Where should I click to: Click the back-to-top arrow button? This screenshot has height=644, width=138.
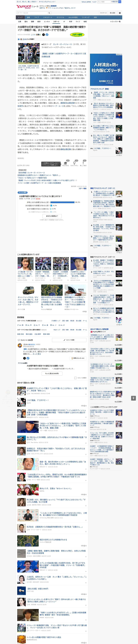coord(133,398)
